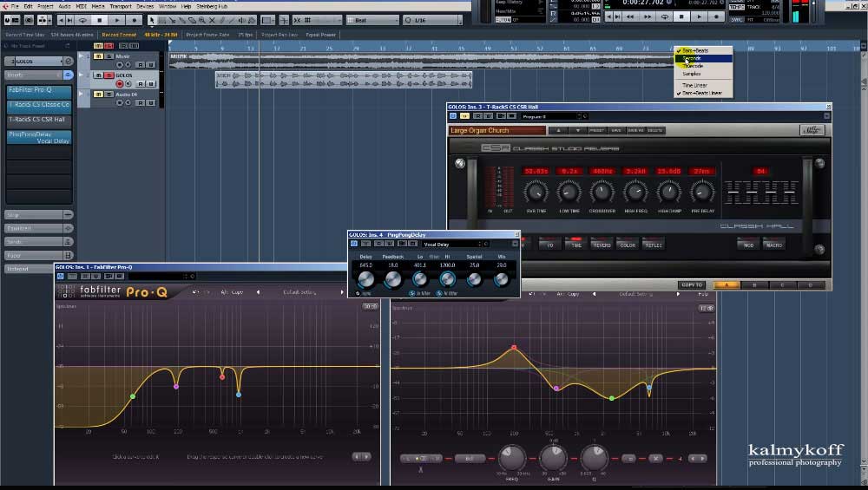Adjust the Feedback knob in PingPongDelay
This screenshot has height=490, width=868.
coord(392,279)
